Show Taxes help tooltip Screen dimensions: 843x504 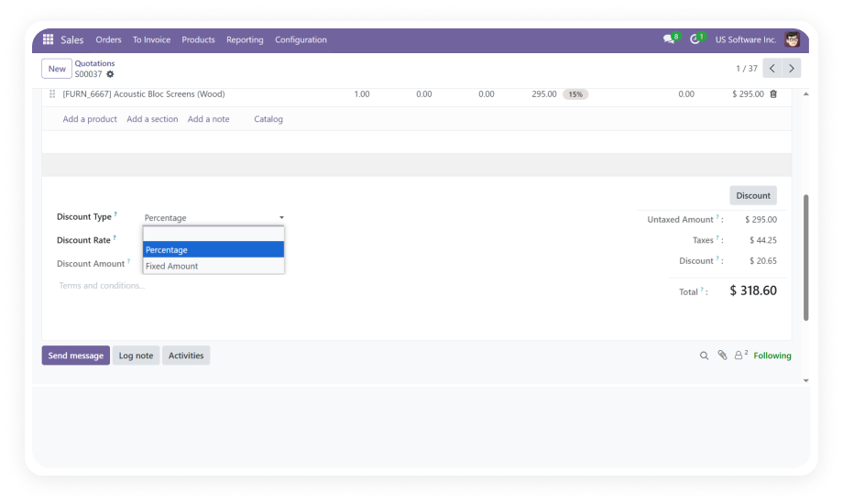[717, 237]
